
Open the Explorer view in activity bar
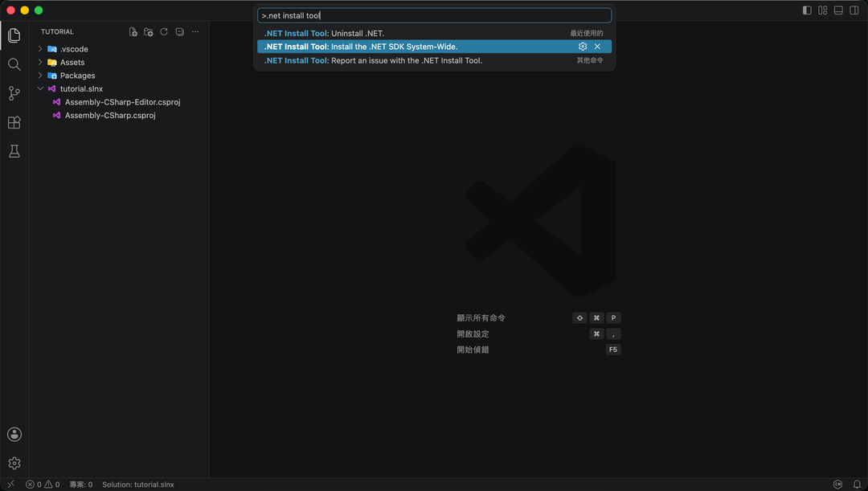tap(14, 35)
